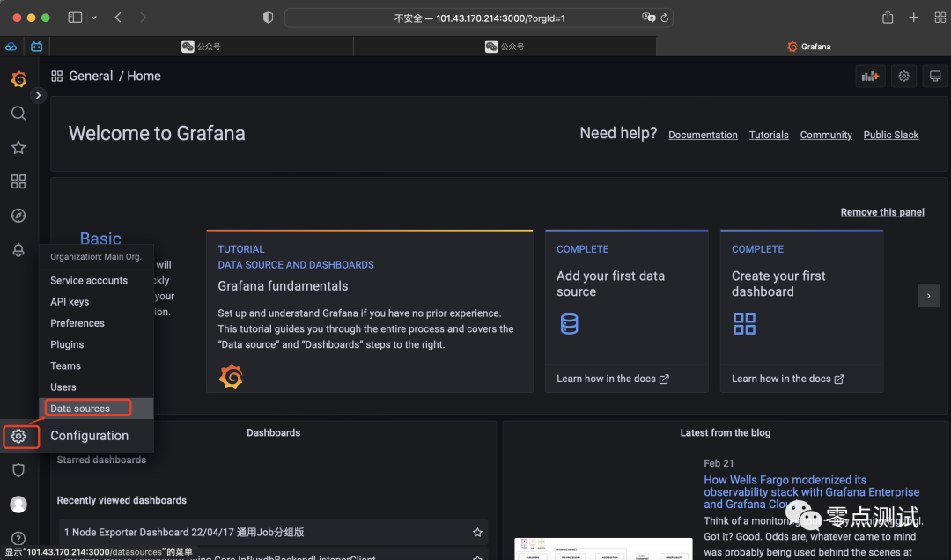Viewport: 951px width, 560px height.
Task: Expand the sidebar with the chevron toggle
Action: [38, 95]
